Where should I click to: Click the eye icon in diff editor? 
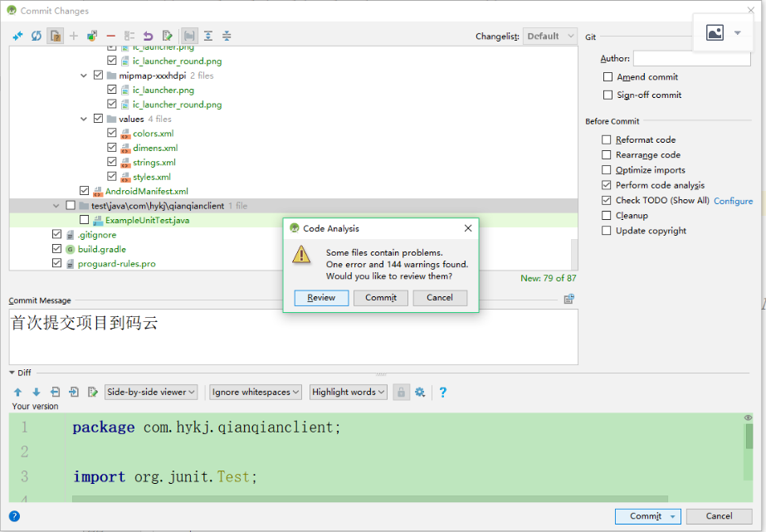748,417
